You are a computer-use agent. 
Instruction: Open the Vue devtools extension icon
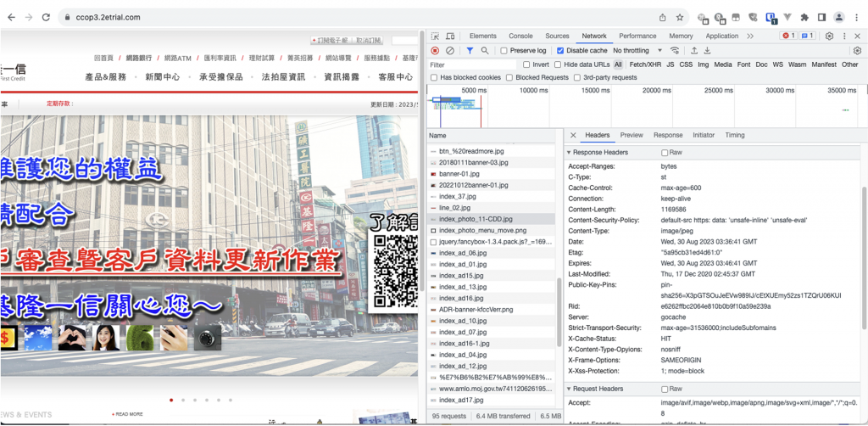click(787, 17)
